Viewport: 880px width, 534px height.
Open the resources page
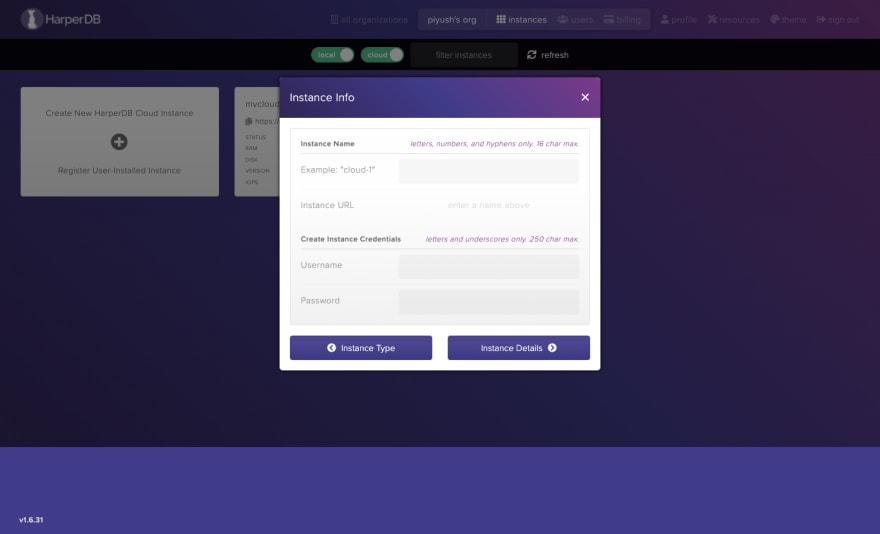click(x=734, y=20)
